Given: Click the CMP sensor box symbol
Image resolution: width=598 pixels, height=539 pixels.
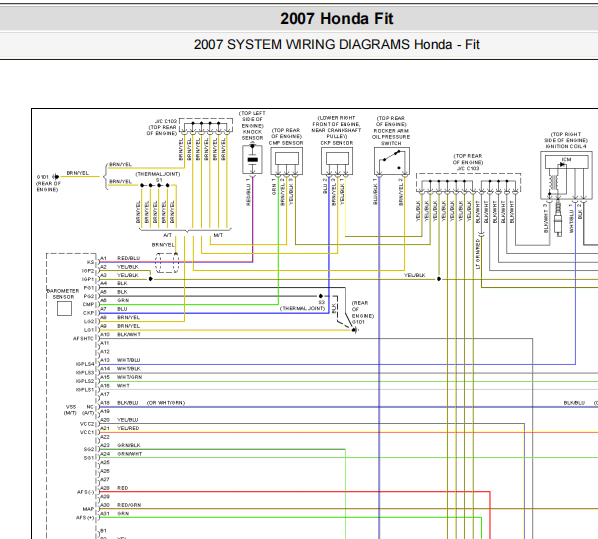Looking at the screenshot, I should [x=287, y=161].
